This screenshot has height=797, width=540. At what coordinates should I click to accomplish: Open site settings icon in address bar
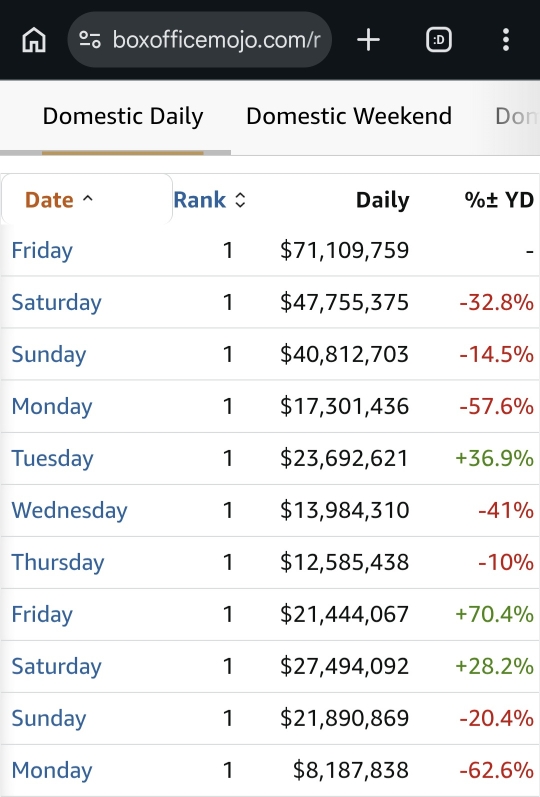tap(90, 40)
